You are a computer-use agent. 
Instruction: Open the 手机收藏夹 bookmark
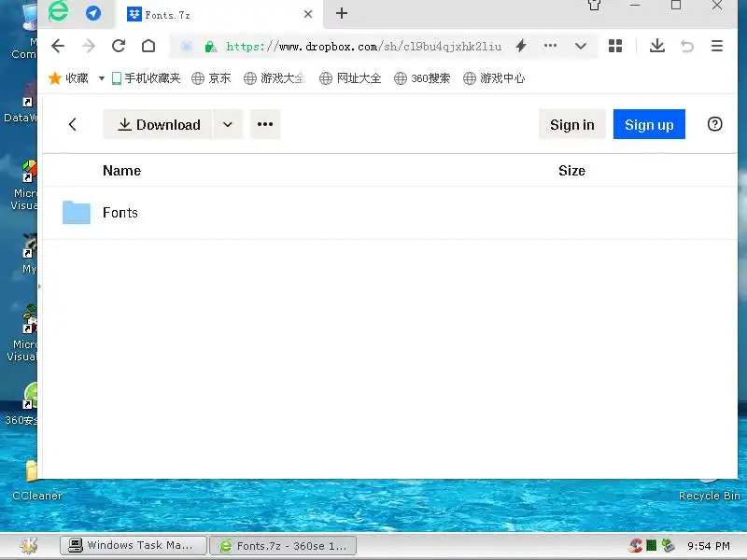click(x=147, y=78)
